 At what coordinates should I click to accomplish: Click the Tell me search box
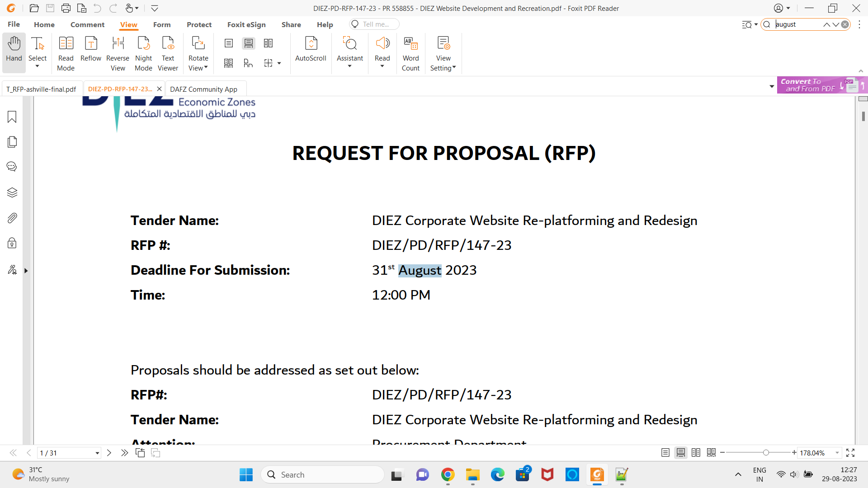click(374, 24)
